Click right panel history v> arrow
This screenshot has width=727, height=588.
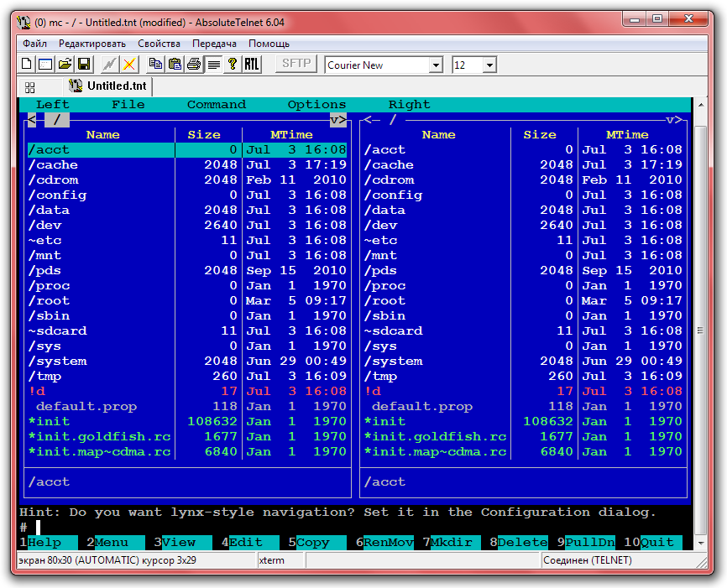point(673,120)
